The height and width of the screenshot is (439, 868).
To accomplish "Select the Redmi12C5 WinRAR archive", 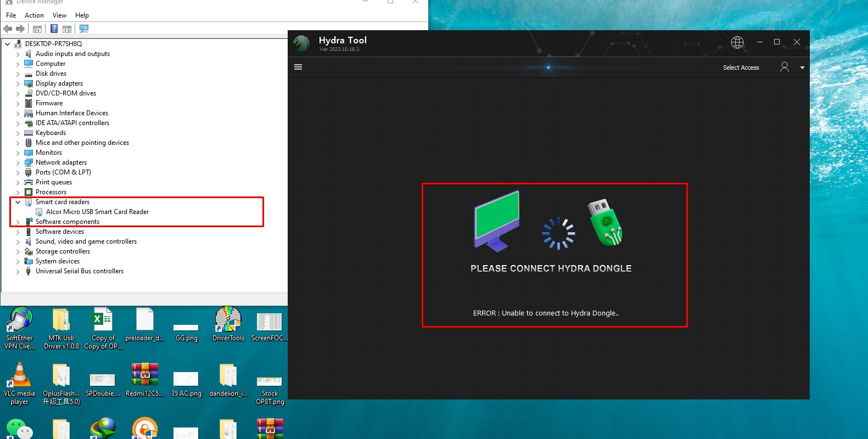I will pyautogui.click(x=144, y=380).
